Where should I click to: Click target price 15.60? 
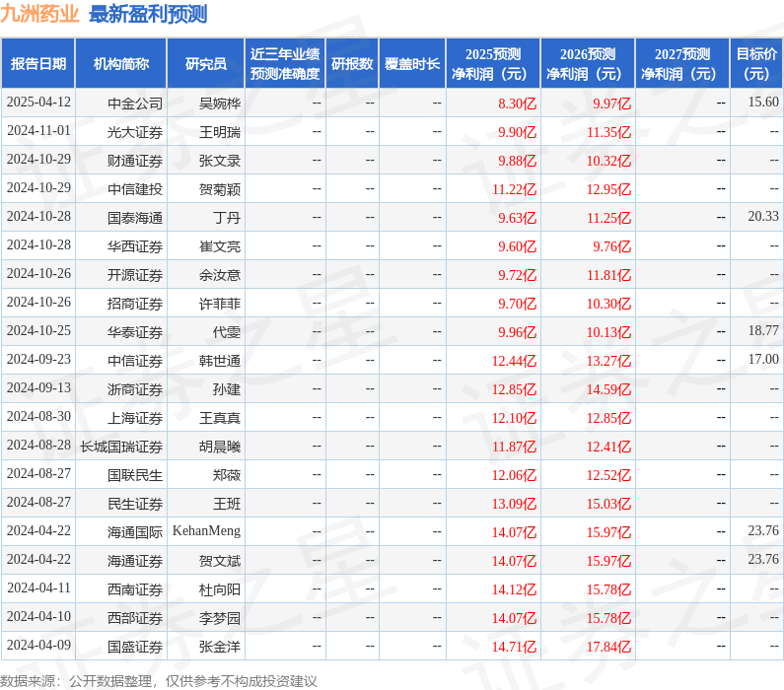[x=763, y=102]
